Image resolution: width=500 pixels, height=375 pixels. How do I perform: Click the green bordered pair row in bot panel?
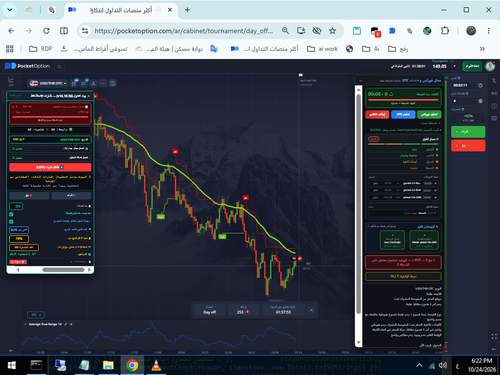tap(50, 139)
